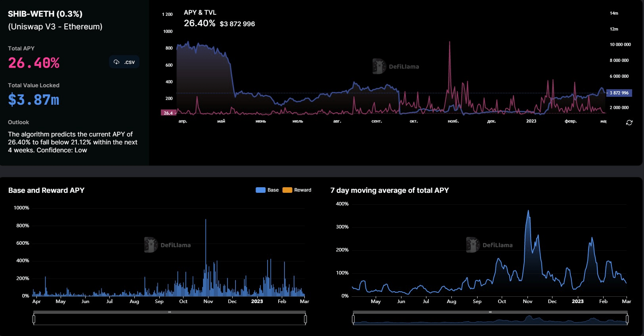Click the algorithm outlook prediction paragraph
644x336 pixels.
point(73,142)
